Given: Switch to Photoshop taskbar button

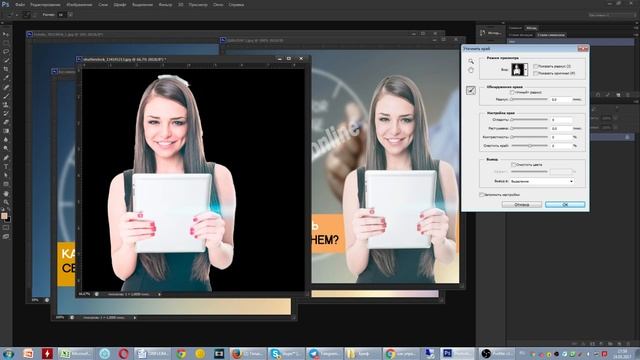Looking at the screenshot, I should tap(457, 353).
